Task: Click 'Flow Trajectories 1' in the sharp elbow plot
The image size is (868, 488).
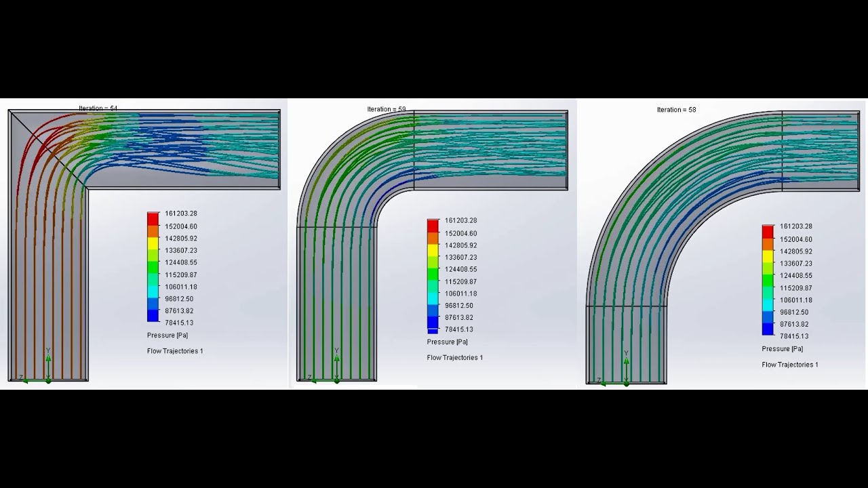Action: point(175,351)
